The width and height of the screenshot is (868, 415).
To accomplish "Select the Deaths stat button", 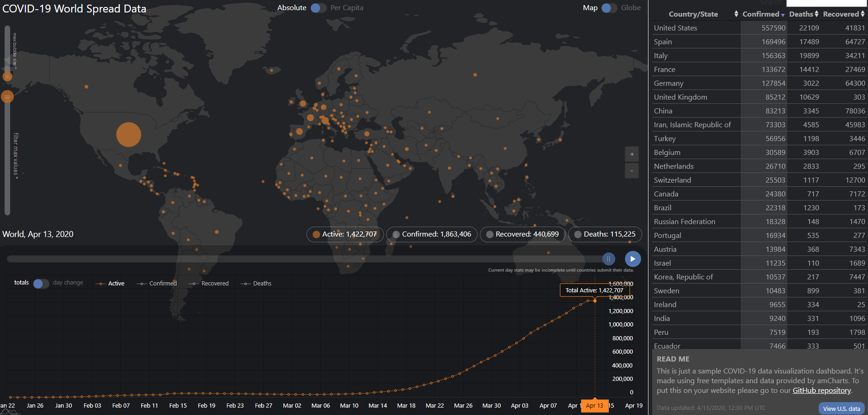I will point(605,234).
